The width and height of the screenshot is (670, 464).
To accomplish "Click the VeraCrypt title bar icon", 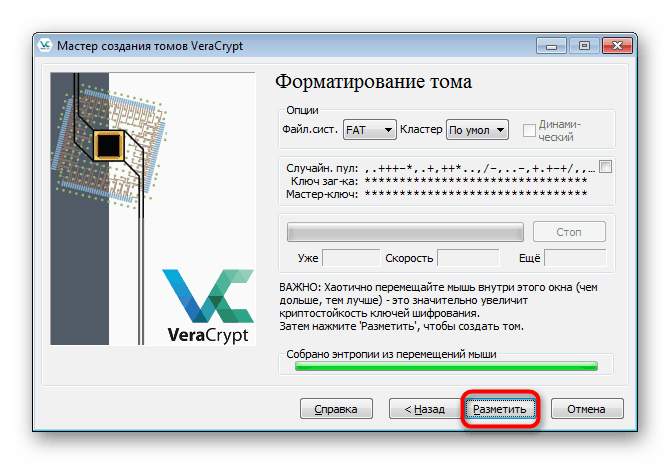I will 44,45.
